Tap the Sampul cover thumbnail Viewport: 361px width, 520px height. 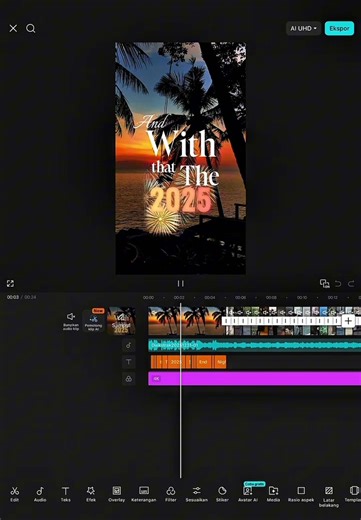121,321
